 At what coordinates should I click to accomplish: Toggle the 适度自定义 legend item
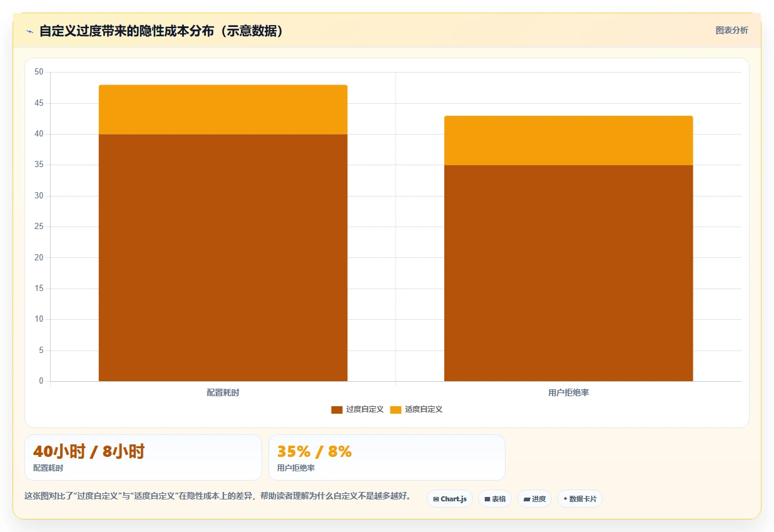click(416, 409)
